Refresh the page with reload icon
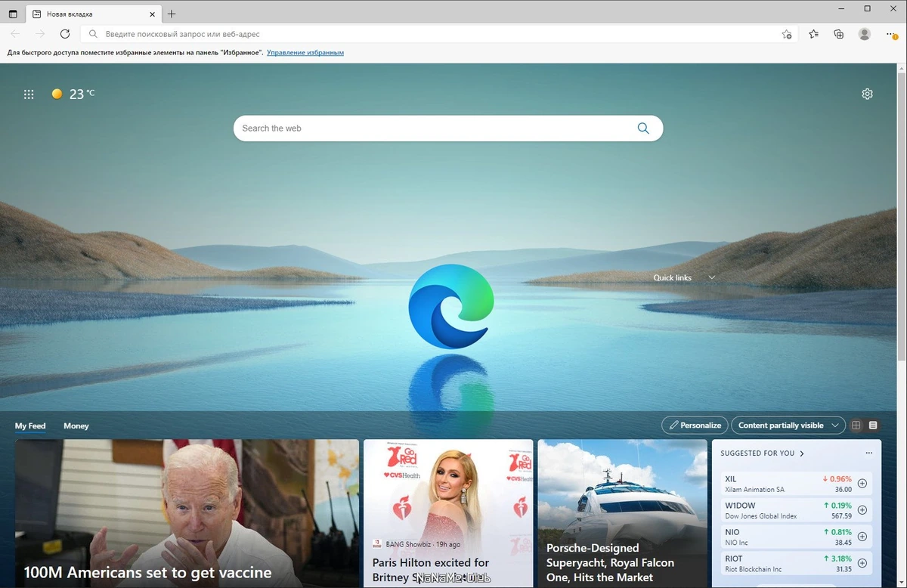907x588 pixels. coord(65,34)
